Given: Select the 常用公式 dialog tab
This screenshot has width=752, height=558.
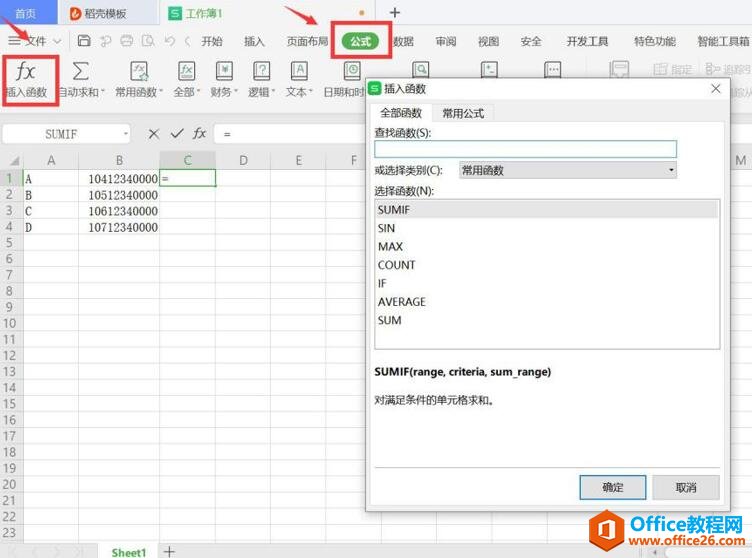Looking at the screenshot, I should (463, 113).
